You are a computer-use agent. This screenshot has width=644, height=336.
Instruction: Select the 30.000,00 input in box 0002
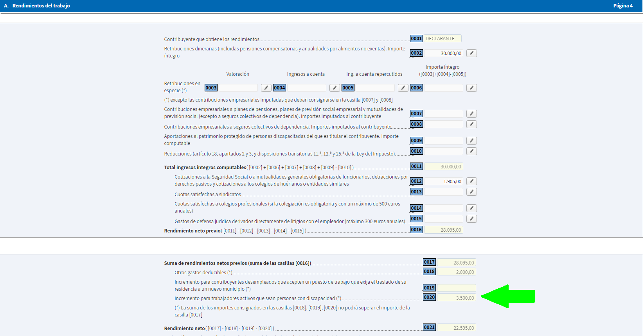coord(444,53)
